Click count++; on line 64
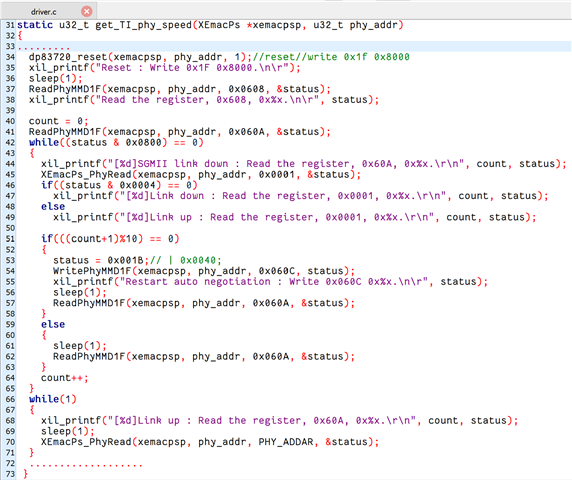The width and height of the screenshot is (572, 480). (x=65, y=378)
